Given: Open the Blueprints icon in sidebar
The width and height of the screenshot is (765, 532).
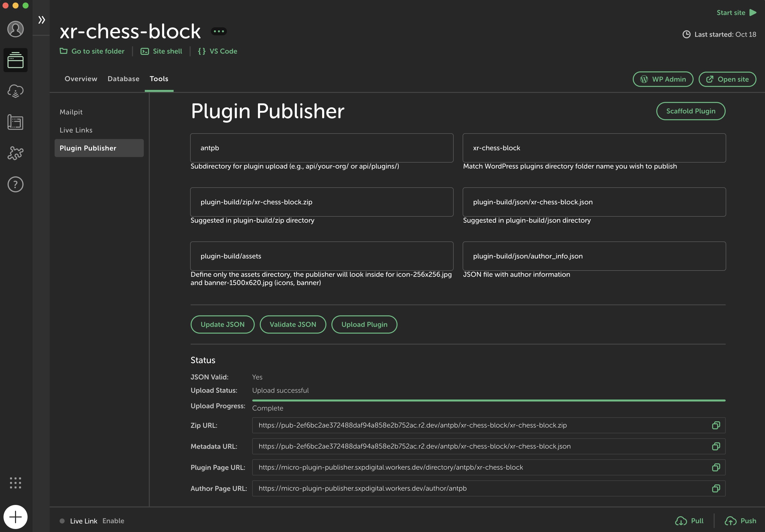Looking at the screenshot, I should point(15,122).
